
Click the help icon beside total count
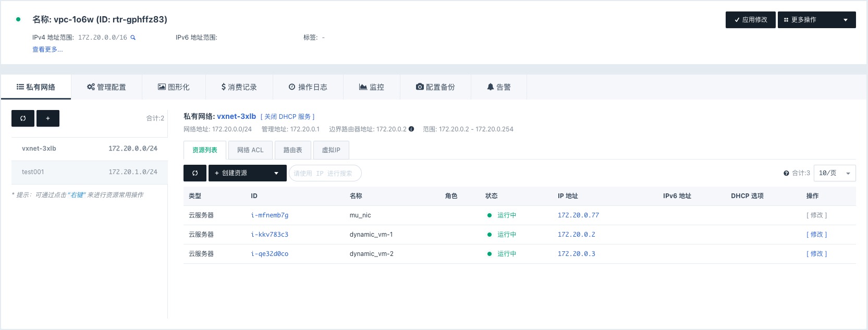[786, 173]
